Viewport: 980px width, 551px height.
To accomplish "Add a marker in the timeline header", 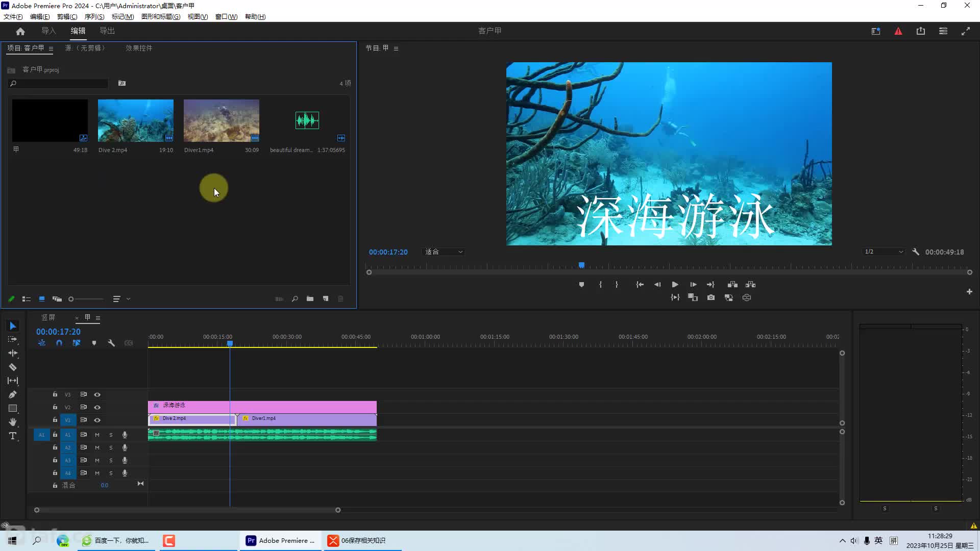I will (94, 343).
